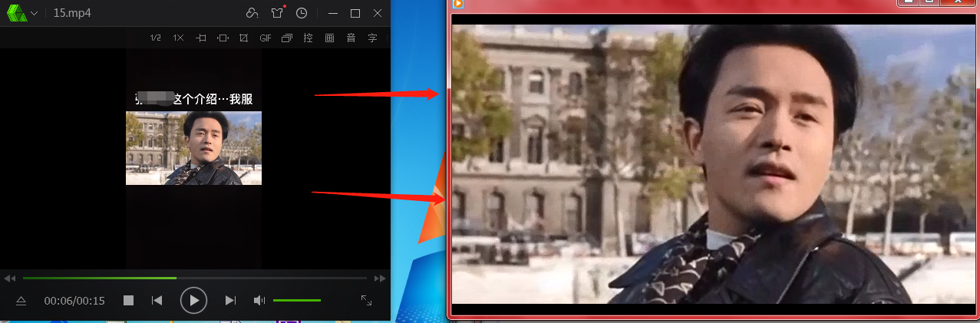Stop playback with the square stop button

coord(129,301)
